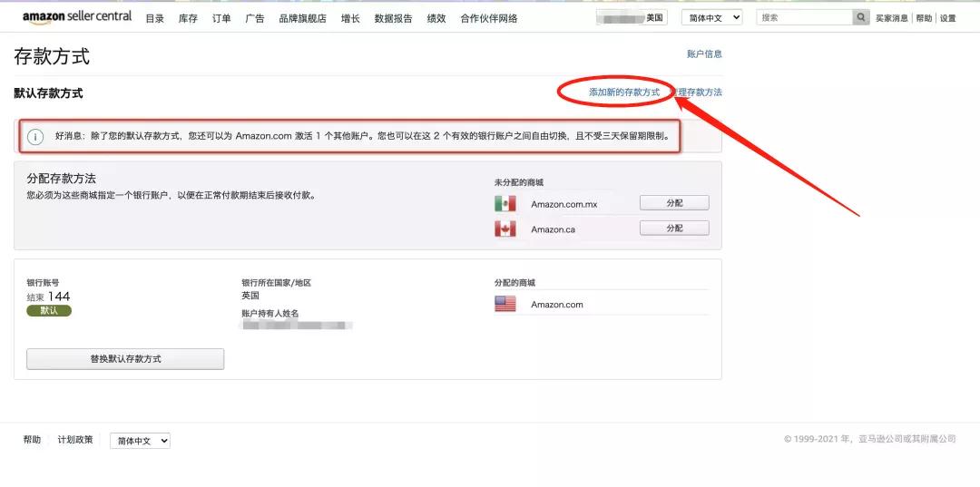
Task: Click the 默认存款方式 section heading
Action: click(x=48, y=93)
